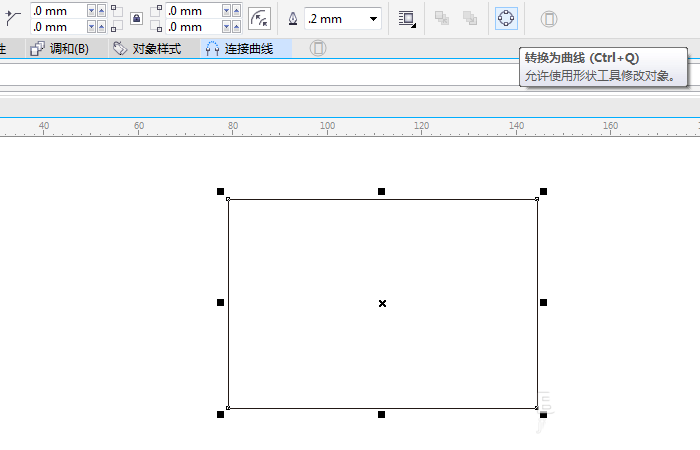Click the To Front of Layer icon
The height and width of the screenshot is (450, 700).
(x=442, y=18)
